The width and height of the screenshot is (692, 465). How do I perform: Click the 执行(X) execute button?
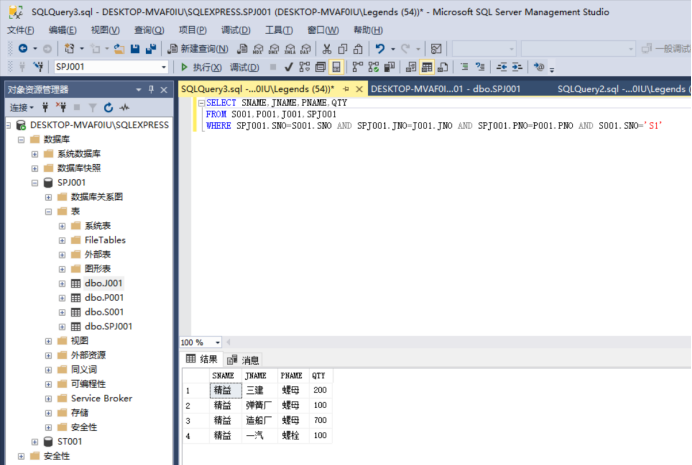(x=201, y=67)
